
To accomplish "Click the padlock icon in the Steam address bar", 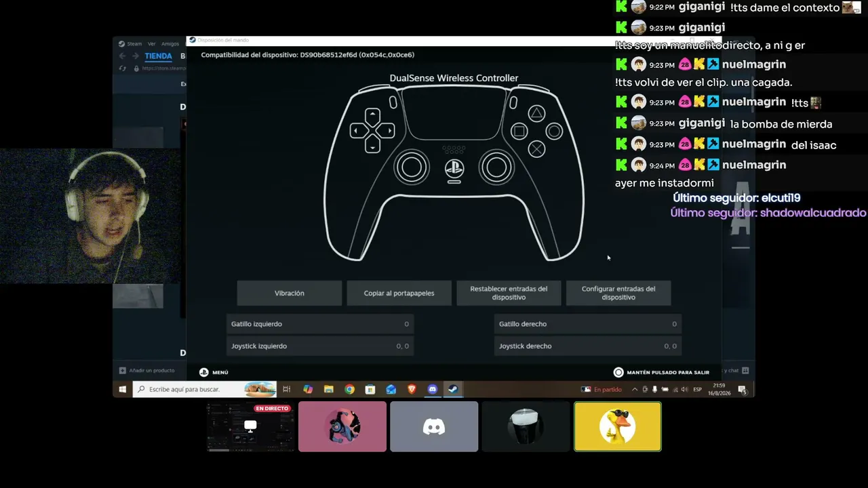I will (136, 68).
